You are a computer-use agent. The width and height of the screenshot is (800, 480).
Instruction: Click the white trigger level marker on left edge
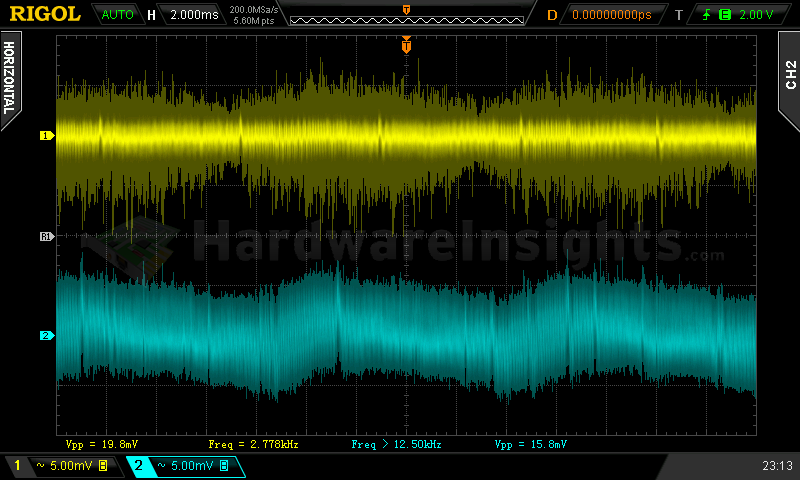[45, 236]
